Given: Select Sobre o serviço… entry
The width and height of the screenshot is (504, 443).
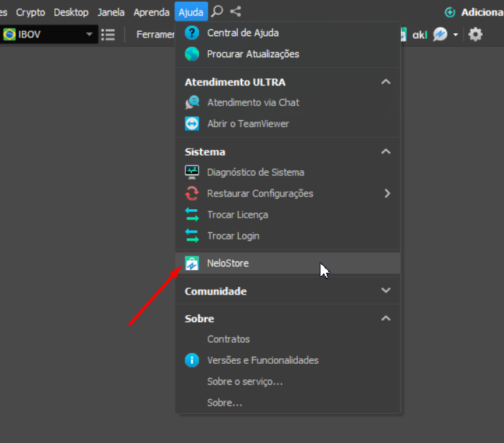Looking at the screenshot, I should click(x=288, y=382).
